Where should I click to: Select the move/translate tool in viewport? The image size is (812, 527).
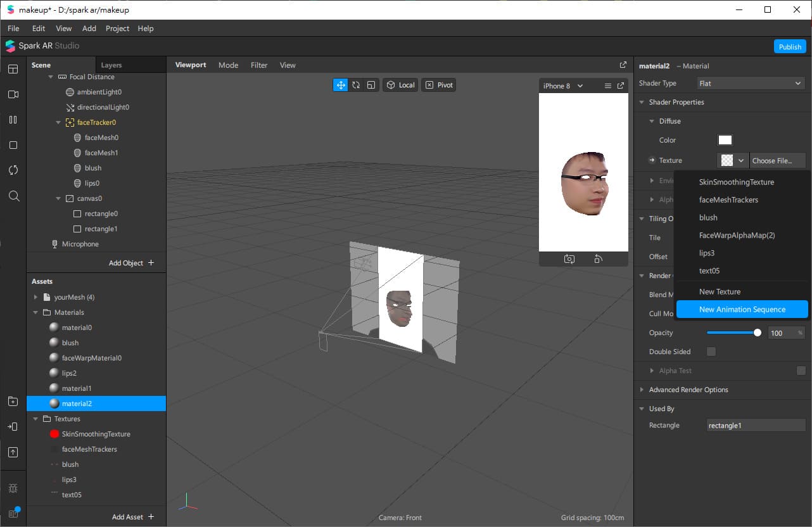[341, 85]
